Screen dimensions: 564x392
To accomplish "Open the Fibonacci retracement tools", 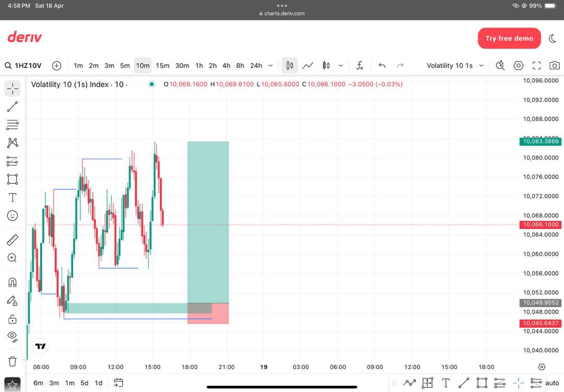I will click(12, 125).
